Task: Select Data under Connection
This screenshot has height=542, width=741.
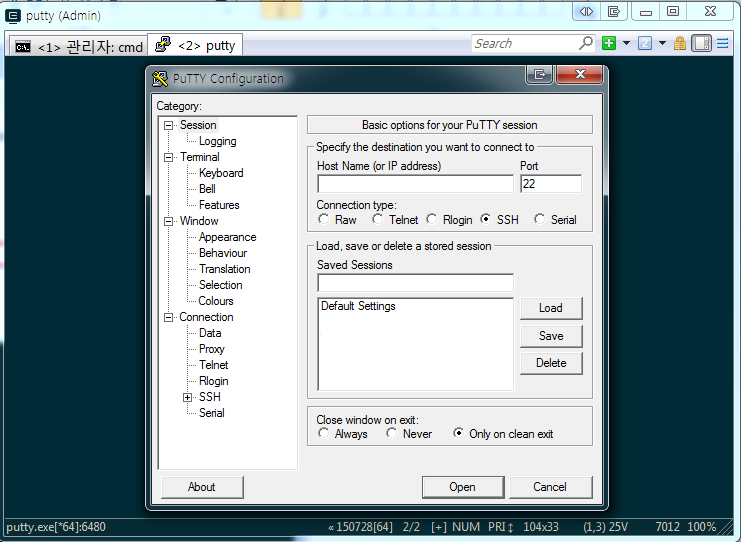Action: (210, 333)
